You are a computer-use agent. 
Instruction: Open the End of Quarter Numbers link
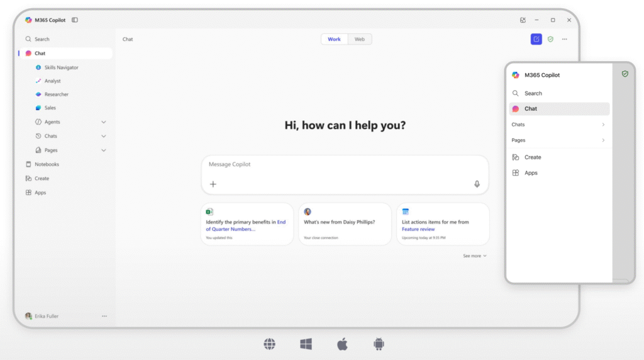(x=246, y=225)
